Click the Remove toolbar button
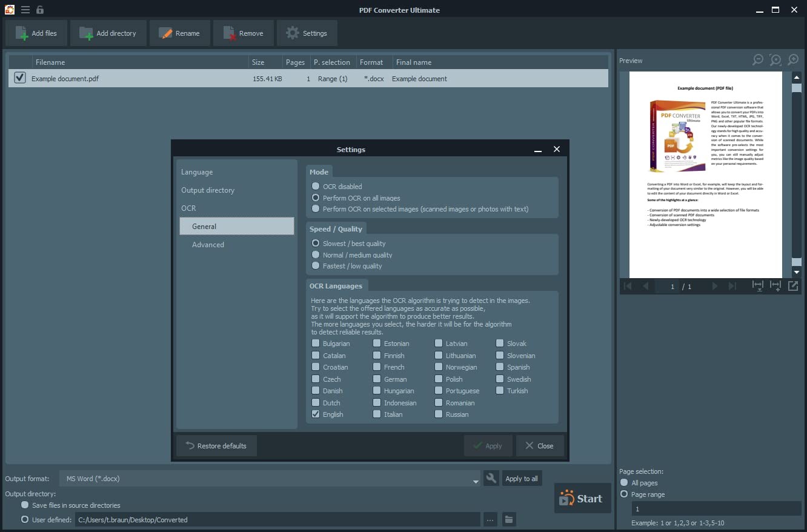This screenshot has width=807, height=532. pos(244,33)
